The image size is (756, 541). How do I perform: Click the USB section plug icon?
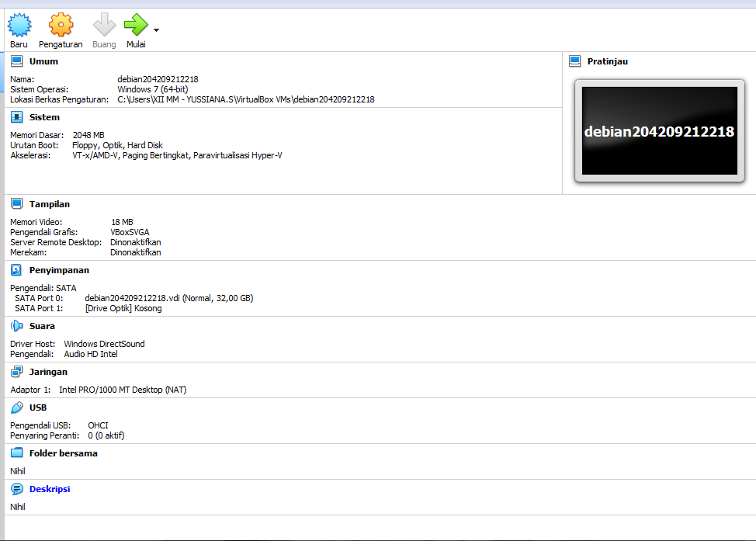click(17, 407)
